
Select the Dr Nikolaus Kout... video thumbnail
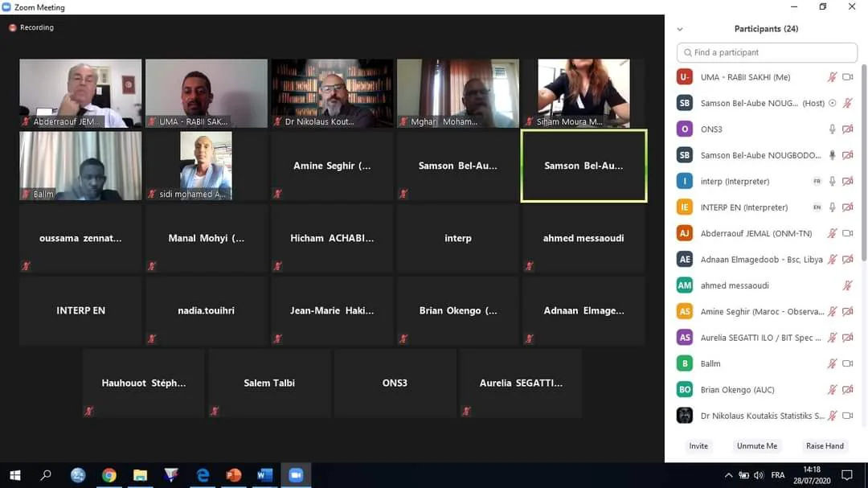click(x=332, y=93)
